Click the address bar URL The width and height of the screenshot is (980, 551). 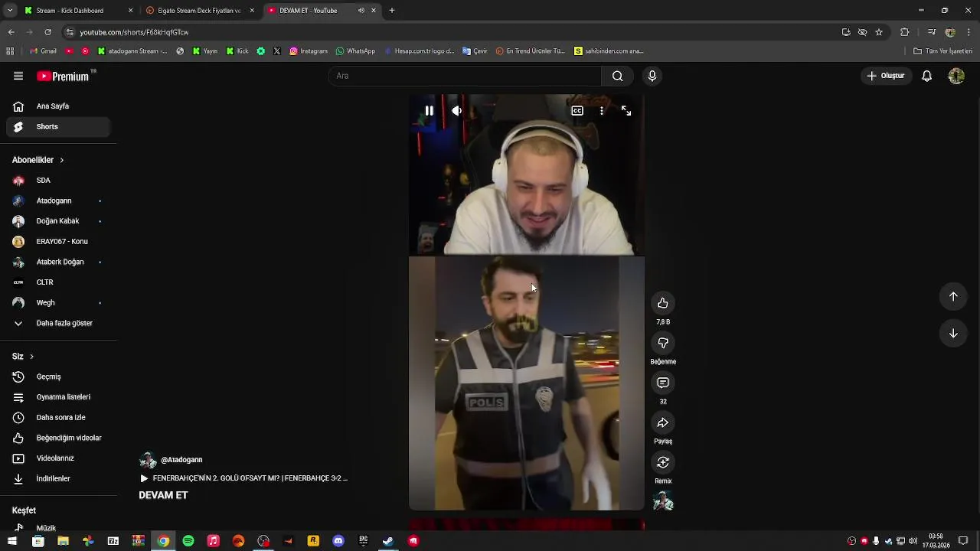pyautogui.click(x=134, y=32)
